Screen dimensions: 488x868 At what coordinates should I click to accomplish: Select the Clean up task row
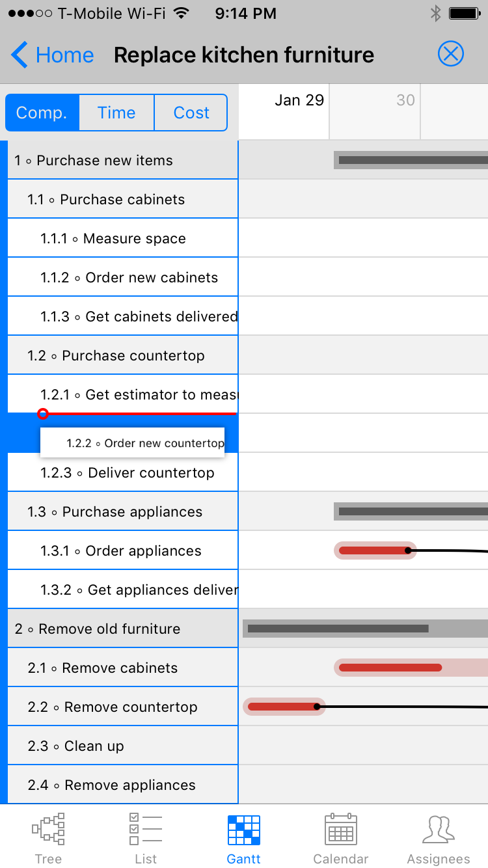[94, 746]
